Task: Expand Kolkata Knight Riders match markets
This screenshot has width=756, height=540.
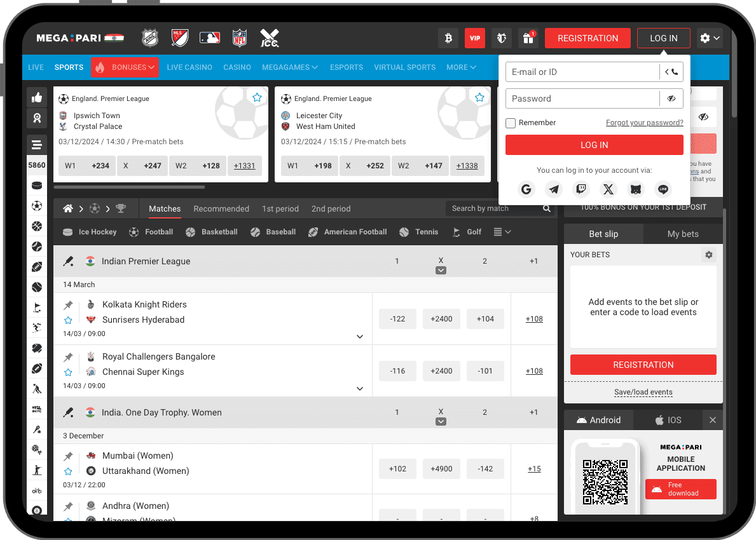Action: point(360,337)
